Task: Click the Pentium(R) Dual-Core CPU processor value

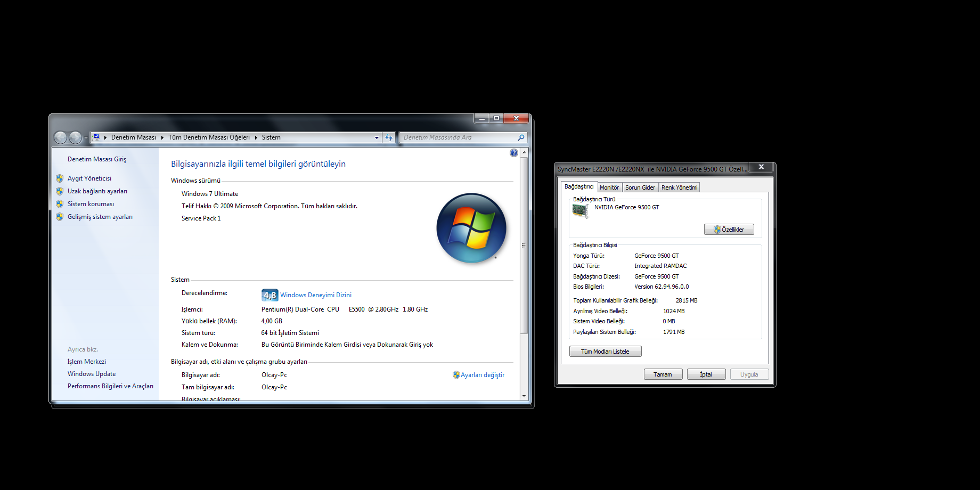Action: tap(345, 309)
